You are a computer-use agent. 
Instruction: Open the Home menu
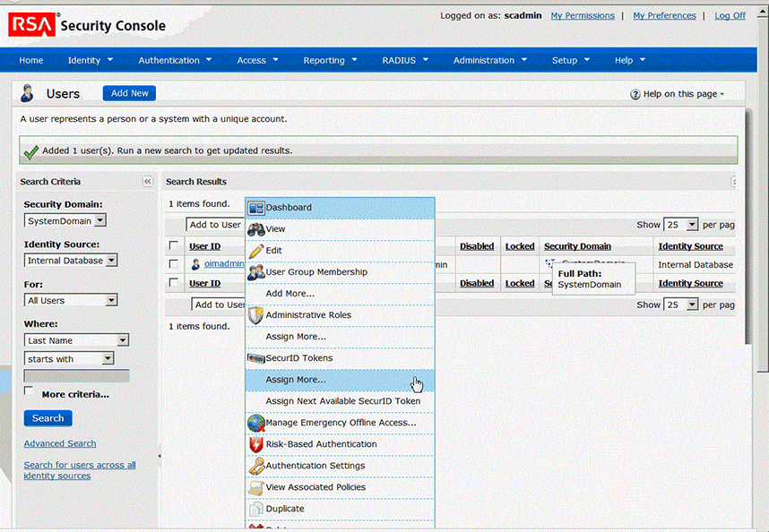(x=30, y=60)
